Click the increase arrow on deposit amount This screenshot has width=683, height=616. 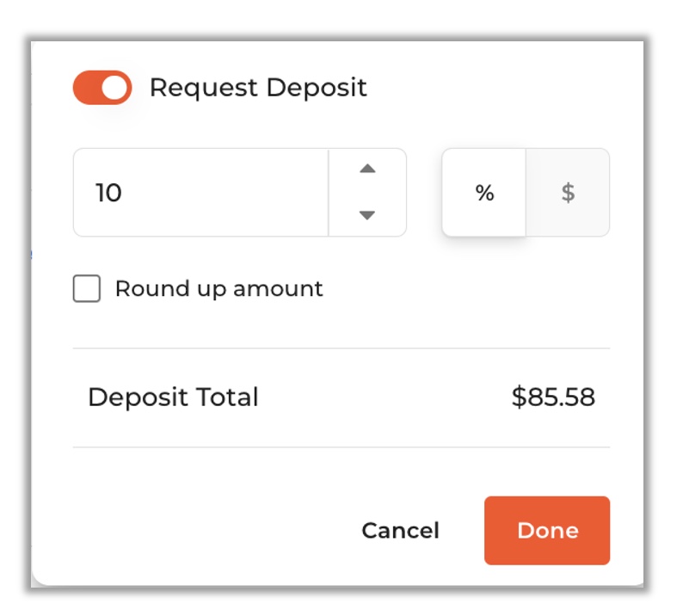[x=367, y=169]
